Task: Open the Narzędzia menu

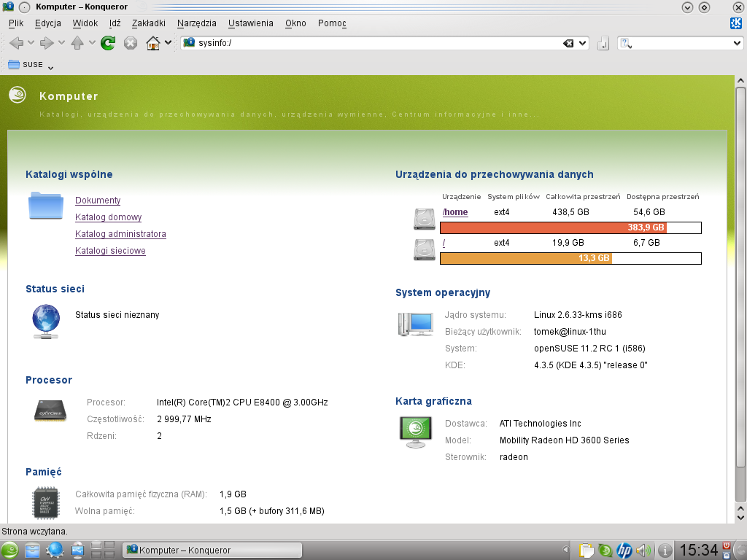Action: tap(196, 23)
